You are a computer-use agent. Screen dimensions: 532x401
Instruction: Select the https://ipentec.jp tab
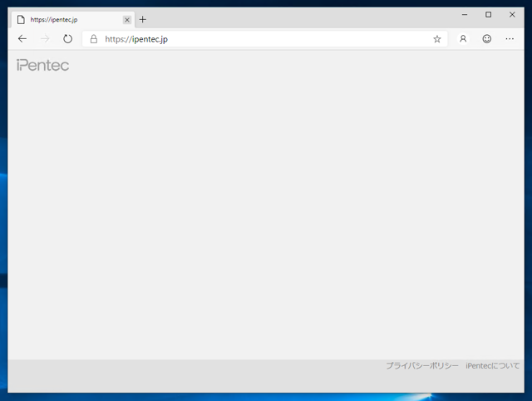[73, 20]
